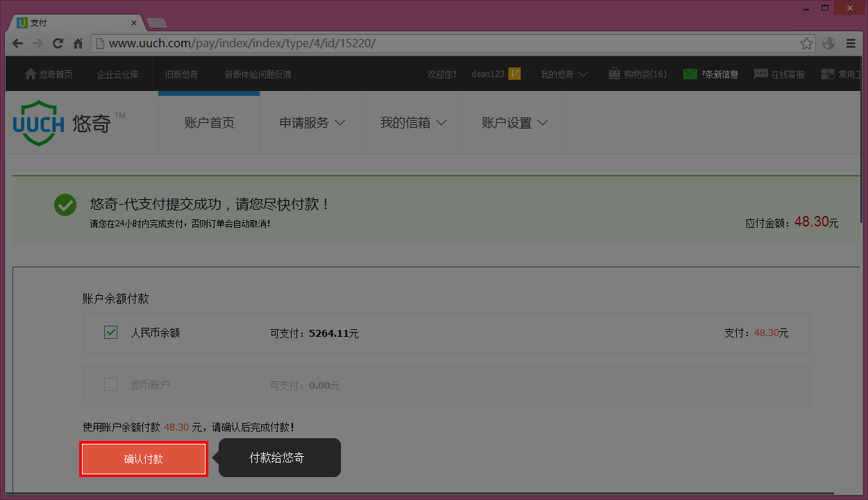Toggle the 悠币账户 checkbox
This screenshot has height=500, width=868.
pos(111,384)
